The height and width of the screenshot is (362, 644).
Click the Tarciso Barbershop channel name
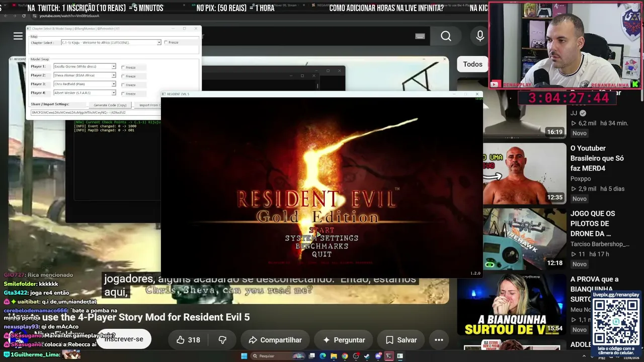pyautogui.click(x=600, y=244)
